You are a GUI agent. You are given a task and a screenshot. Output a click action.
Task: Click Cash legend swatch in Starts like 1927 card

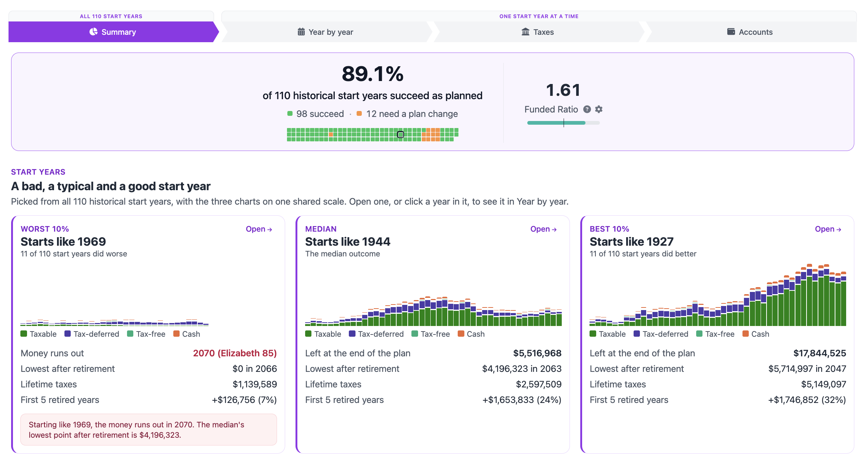(746, 334)
